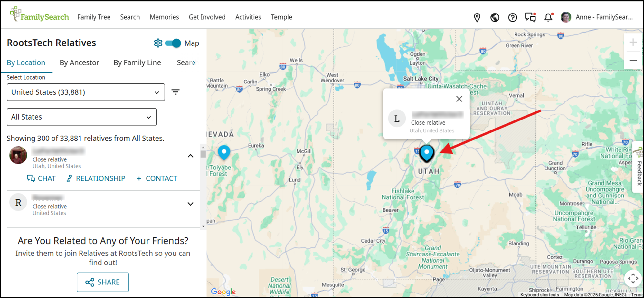Click the Salt Lake City map label
Image resolution: width=644 pixels, height=298 pixels.
[x=421, y=79]
